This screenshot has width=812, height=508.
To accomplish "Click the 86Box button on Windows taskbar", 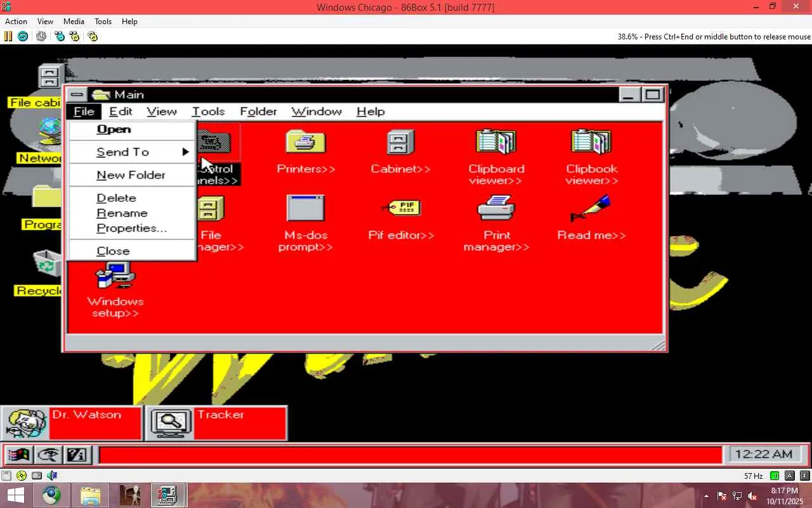I will click(x=168, y=495).
